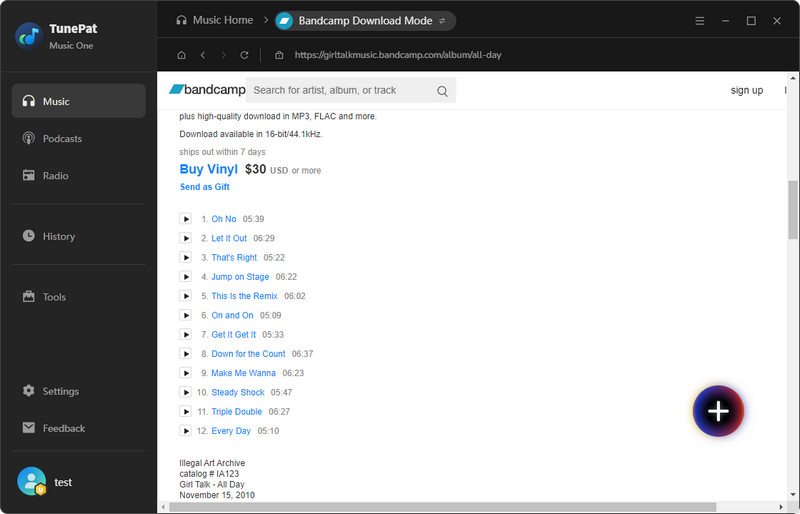Open the Triple Double track link

click(236, 411)
